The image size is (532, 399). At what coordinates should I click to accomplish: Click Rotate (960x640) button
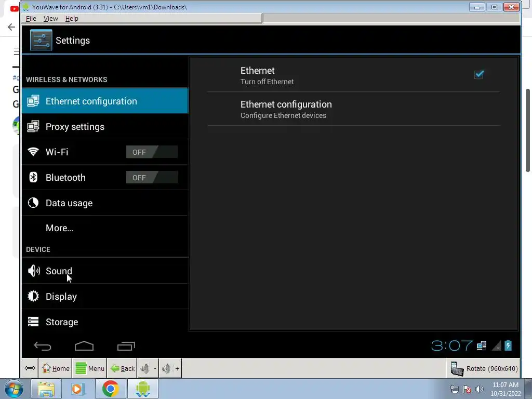pos(484,368)
